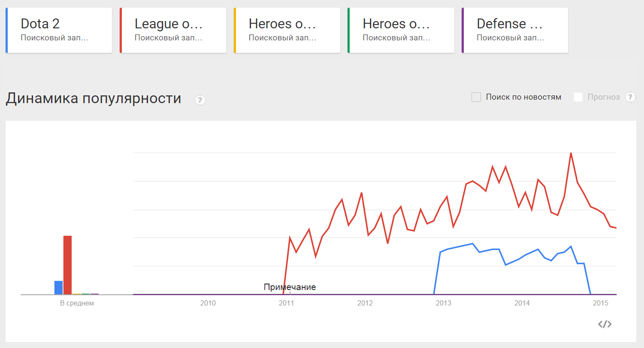This screenshot has width=644, height=348.
Task: Click the 2013 year label on axis
Action: tap(444, 303)
